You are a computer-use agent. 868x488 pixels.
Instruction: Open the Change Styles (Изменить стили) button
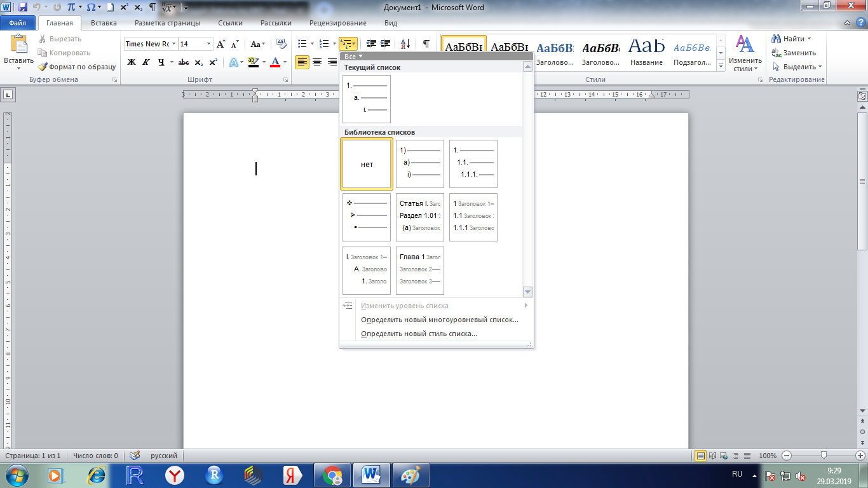coord(745,53)
